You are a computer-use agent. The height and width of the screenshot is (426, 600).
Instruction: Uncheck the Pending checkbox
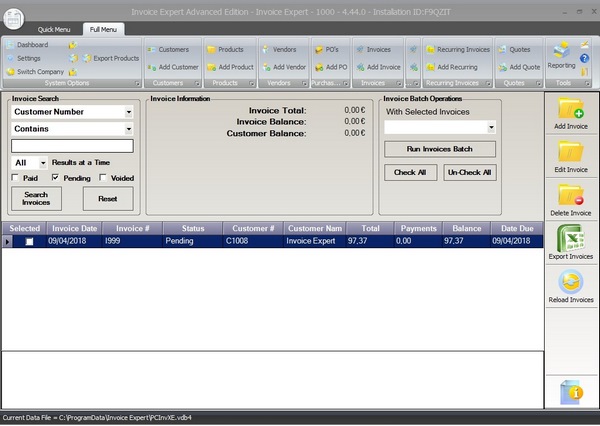click(55, 178)
